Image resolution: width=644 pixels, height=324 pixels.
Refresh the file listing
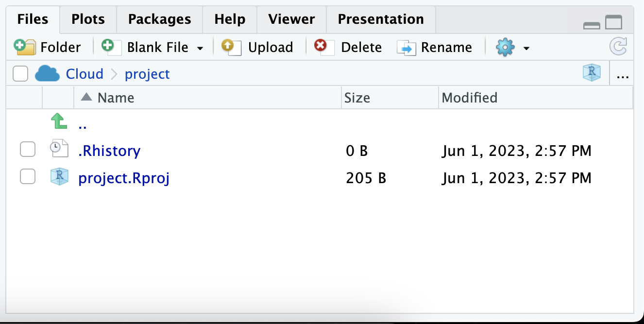coord(618,47)
